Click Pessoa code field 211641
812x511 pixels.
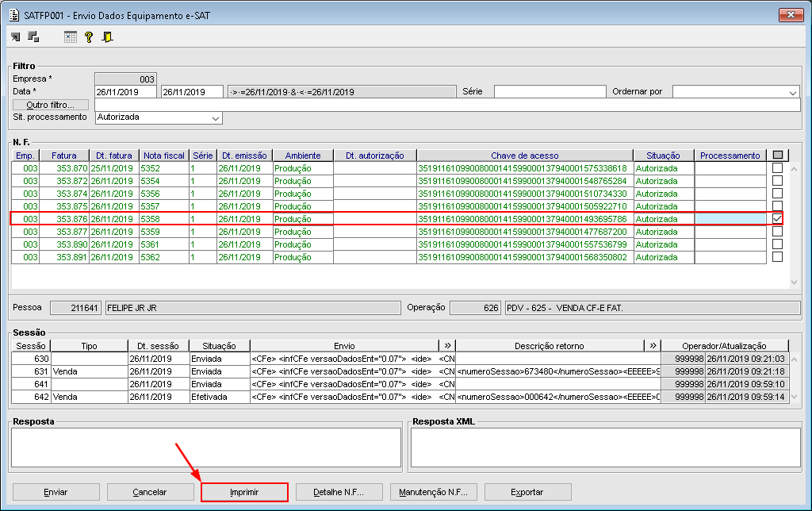(x=76, y=308)
